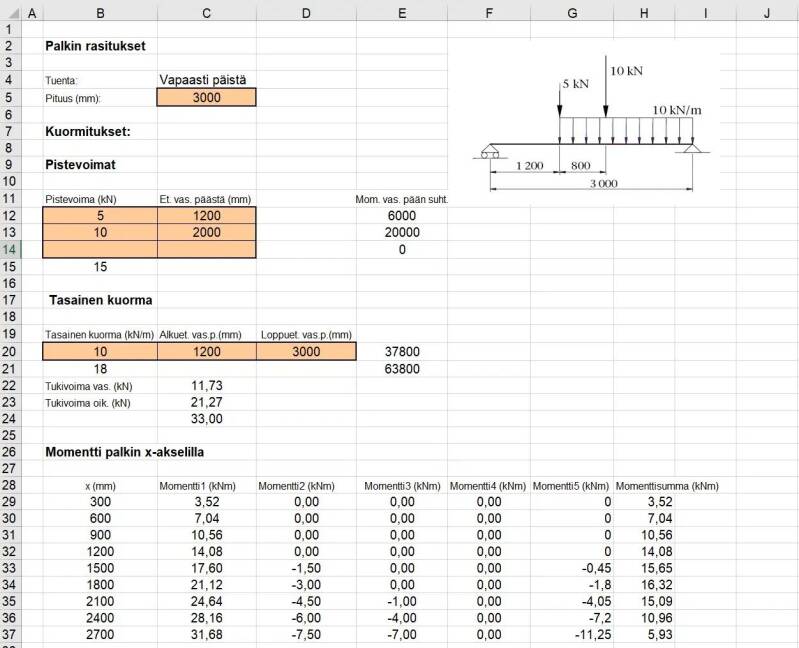799x648 pixels.
Task: Select the 'Alkuet. vas.p.(mm)' label
Action: [x=200, y=335]
